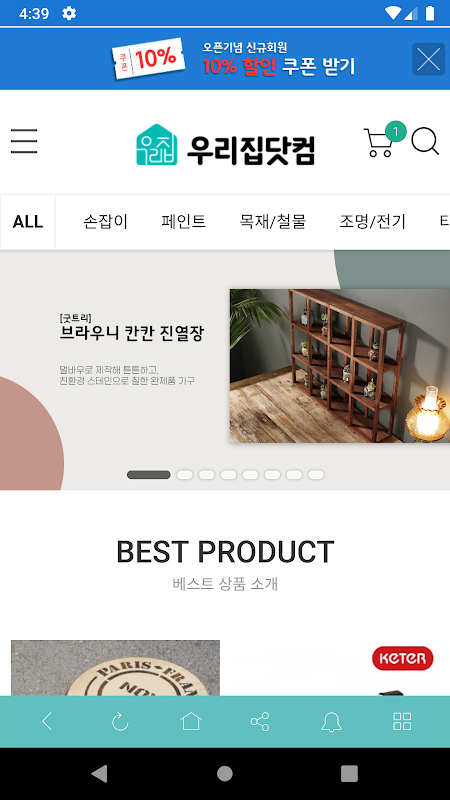Select the 손잡이 category tab

[x=106, y=222]
